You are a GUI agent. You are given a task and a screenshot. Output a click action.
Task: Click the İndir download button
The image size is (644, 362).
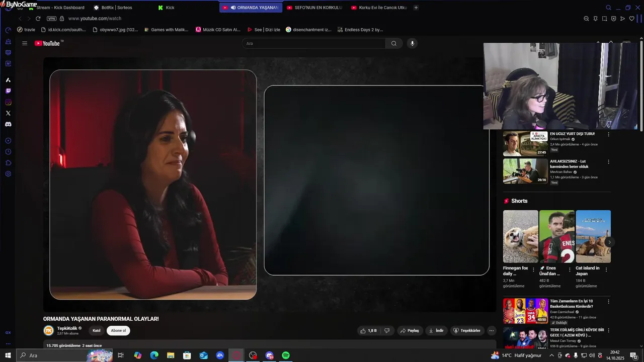click(x=436, y=331)
